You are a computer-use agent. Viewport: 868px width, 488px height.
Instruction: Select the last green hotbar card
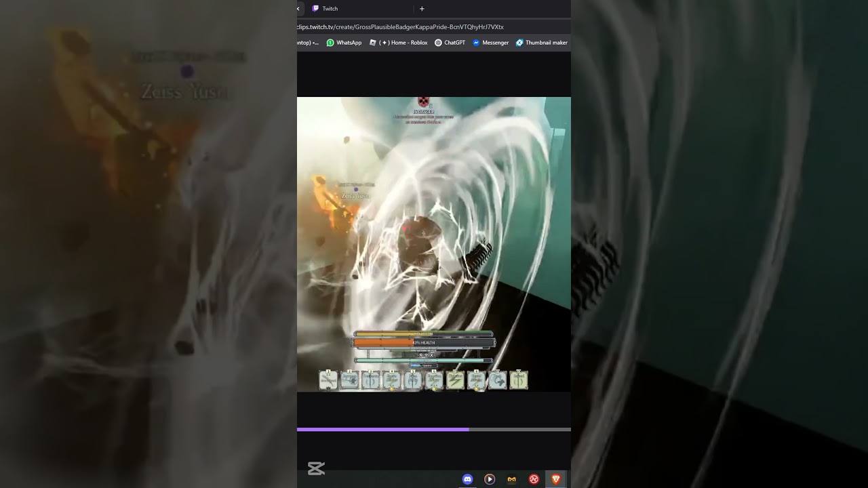point(519,380)
